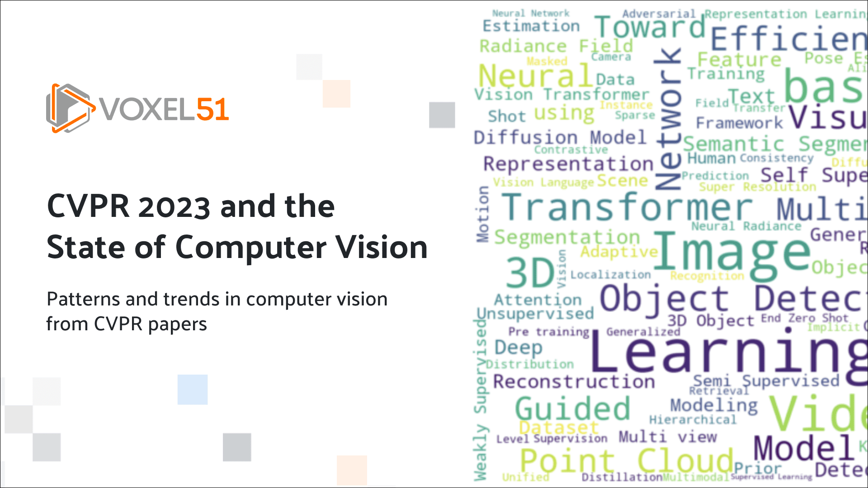Click the gray decorative square top right
Viewport: 868px width, 488px height.
click(441, 115)
